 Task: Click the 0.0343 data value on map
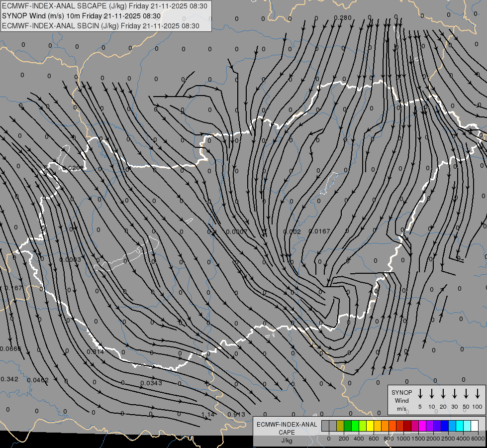pos(151,383)
